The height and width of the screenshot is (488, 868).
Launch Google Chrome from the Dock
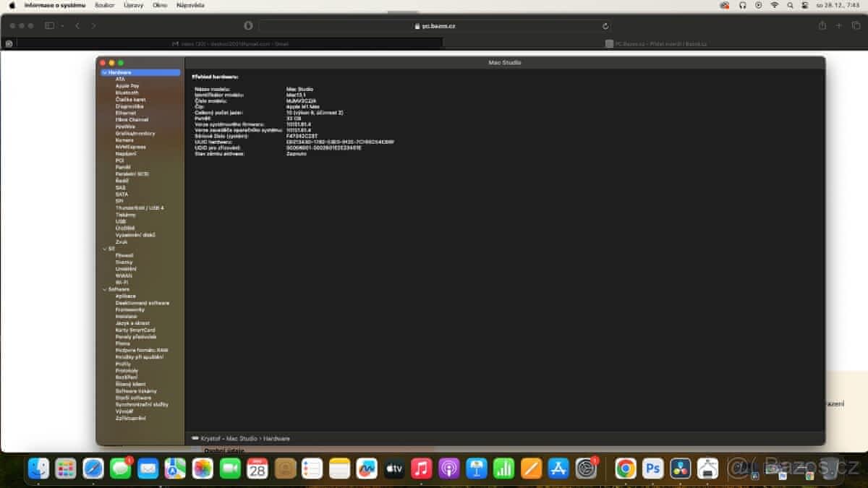[626, 468]
